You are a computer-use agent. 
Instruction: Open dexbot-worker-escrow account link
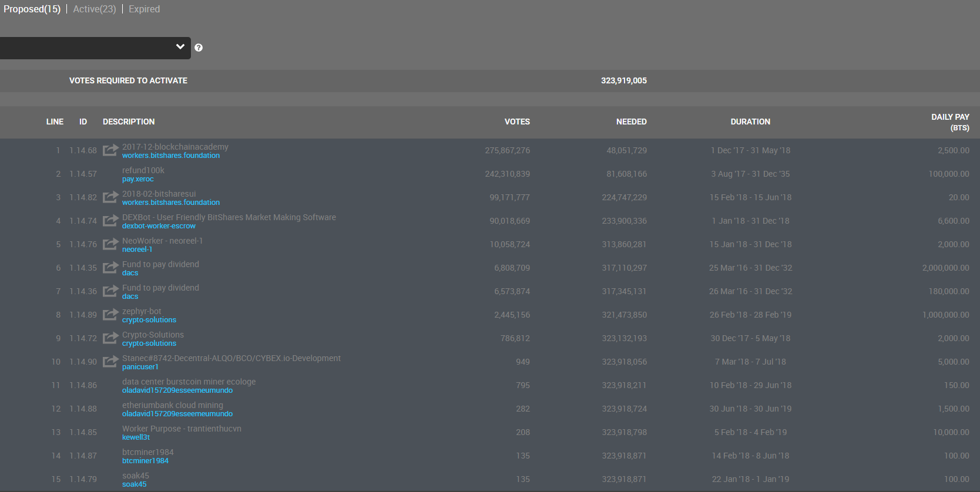159,226
